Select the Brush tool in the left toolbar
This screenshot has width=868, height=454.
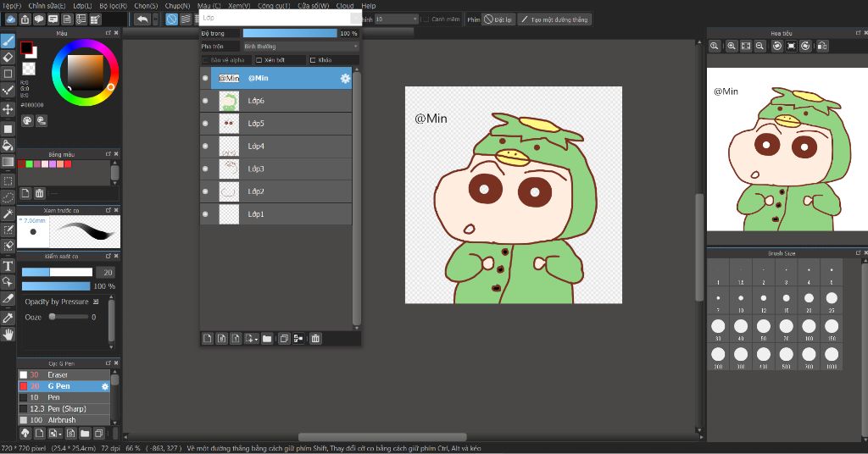tap(8, 41)
